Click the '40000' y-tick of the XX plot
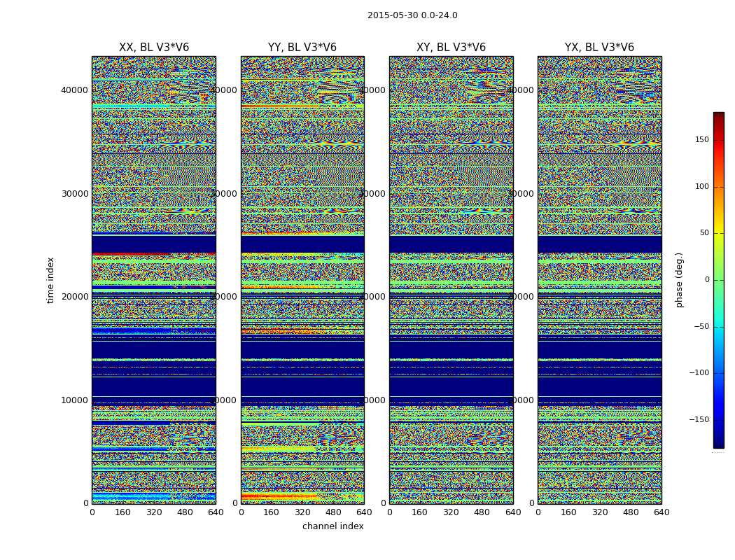The width and height of the screenshot is (735, 560). 74,90
